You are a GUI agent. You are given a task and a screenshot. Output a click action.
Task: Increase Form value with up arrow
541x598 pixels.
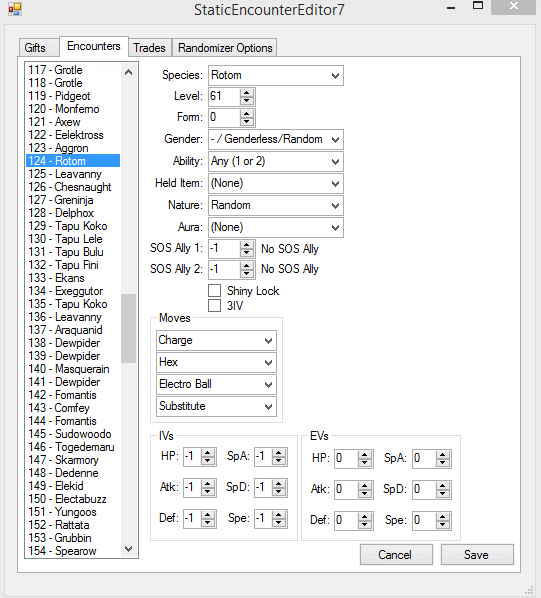pyautogui.click(x=247, y=113)
